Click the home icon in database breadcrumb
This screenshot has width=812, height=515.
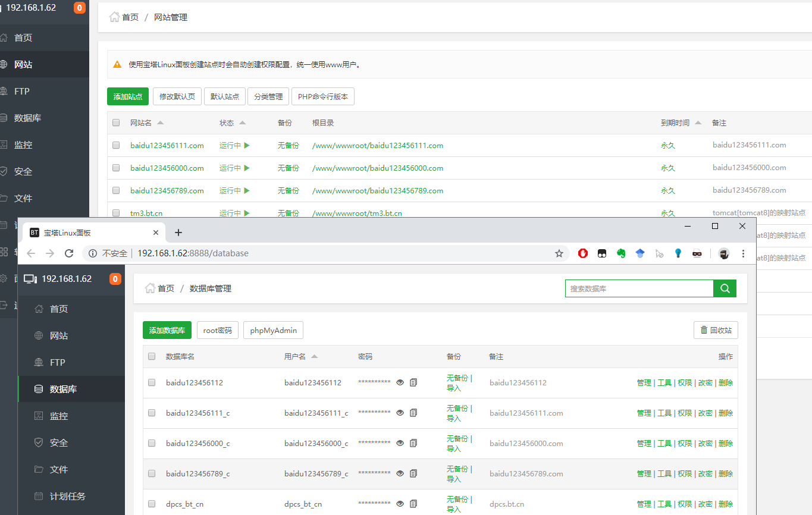[x=150, y=288]
